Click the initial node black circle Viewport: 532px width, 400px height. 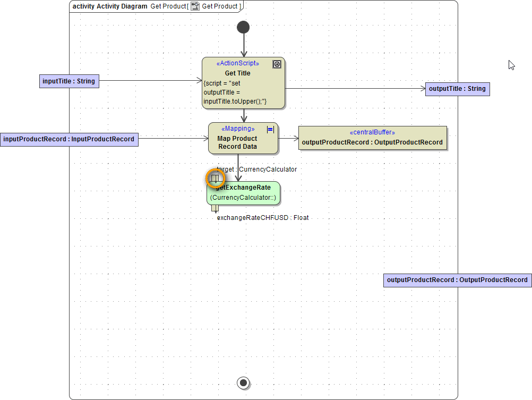(243, 27)
